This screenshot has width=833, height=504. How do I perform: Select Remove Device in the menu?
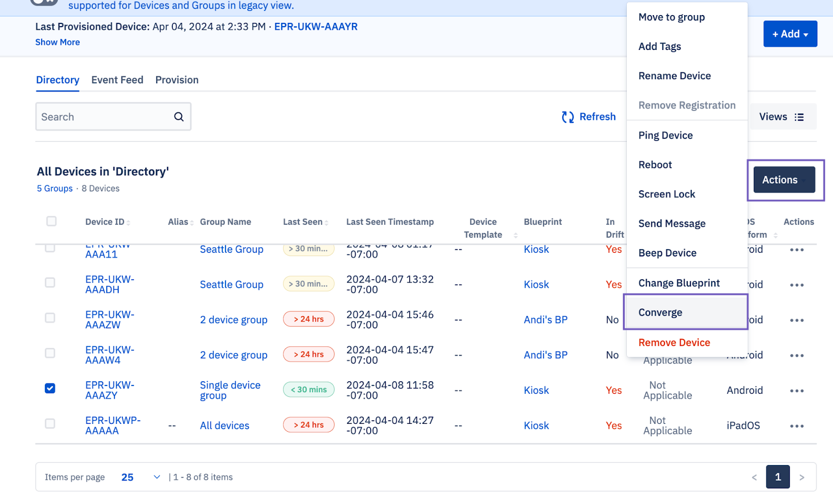click(674, 343)
